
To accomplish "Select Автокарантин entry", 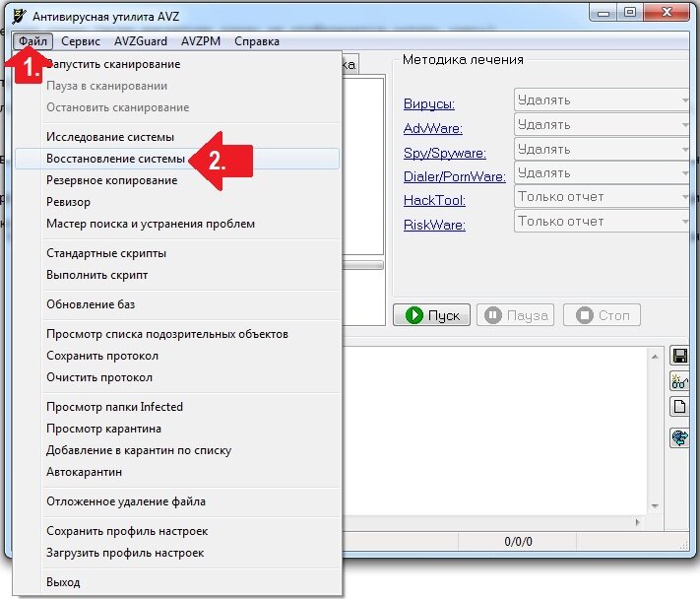I will click(177, 472).
